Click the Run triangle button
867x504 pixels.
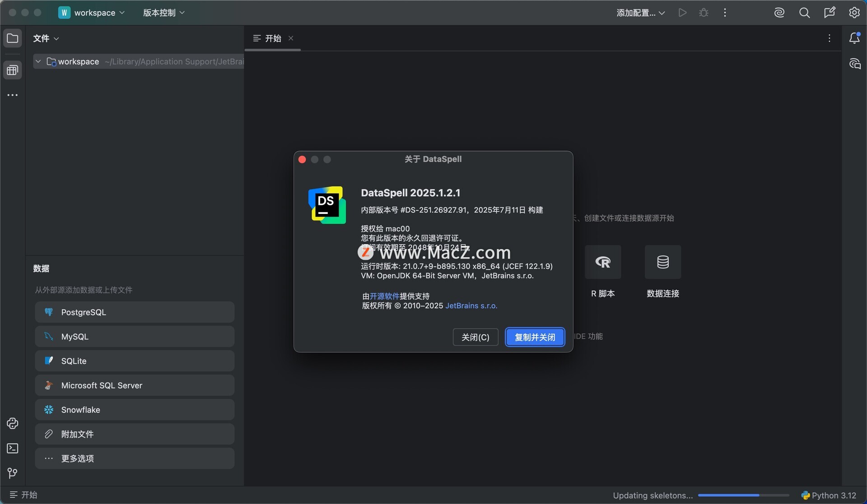pyautogui.click(x=682, y=13)
